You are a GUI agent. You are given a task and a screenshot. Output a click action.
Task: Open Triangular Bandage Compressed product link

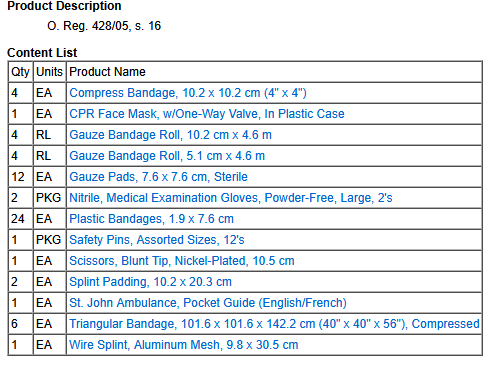click(x=274, y=324)
